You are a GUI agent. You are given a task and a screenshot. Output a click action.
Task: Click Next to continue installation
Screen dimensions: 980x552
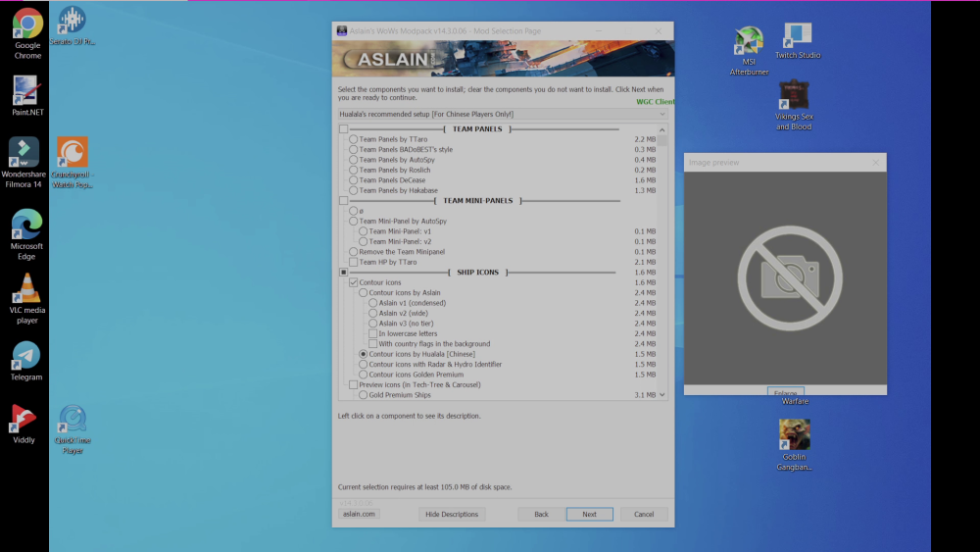(x=589, y=514)
